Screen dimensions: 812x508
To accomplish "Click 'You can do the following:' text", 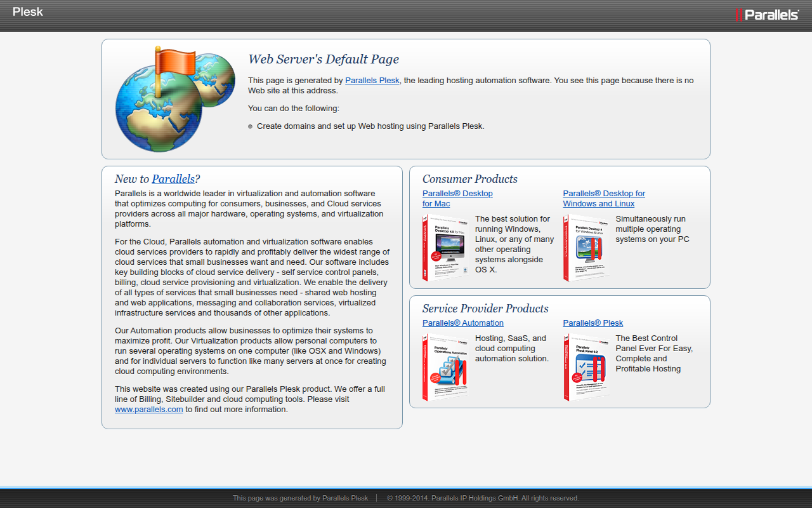I will [294, 109].
